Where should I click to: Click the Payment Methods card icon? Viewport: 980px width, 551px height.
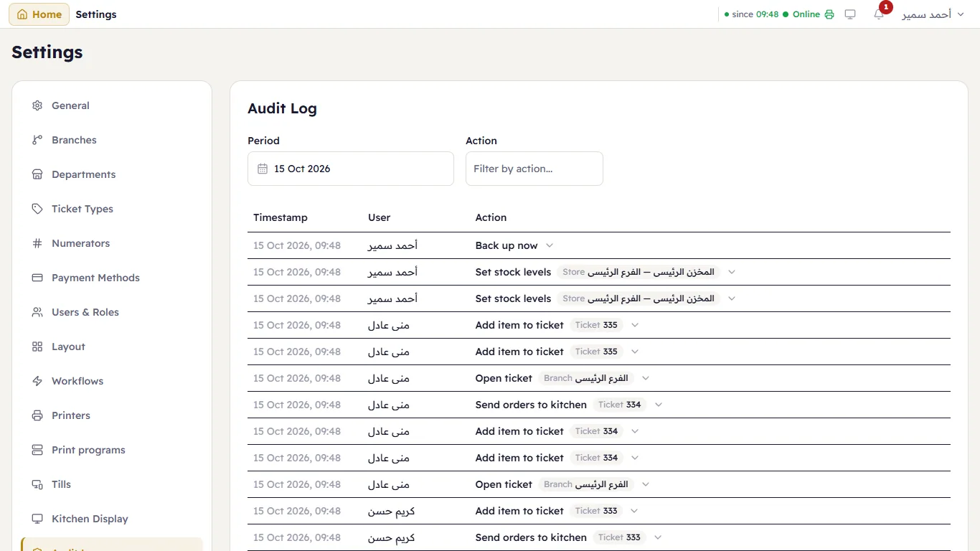[x=37, y=278]
